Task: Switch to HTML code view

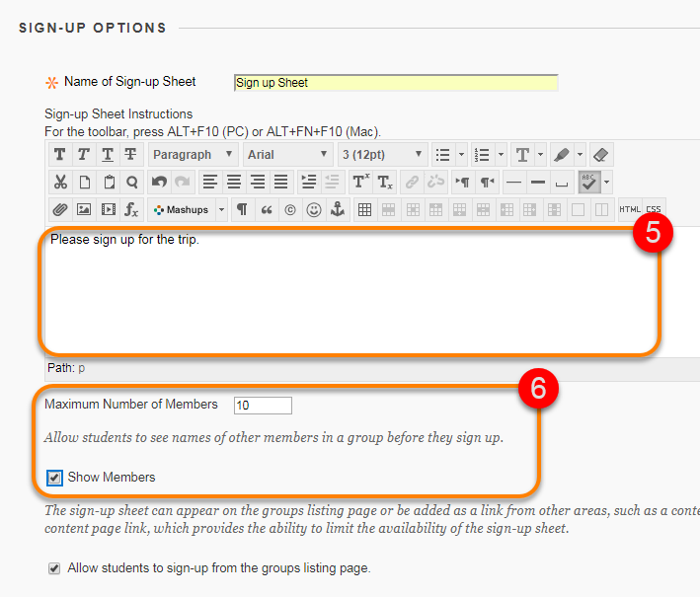Action: (x=630, y=210)
